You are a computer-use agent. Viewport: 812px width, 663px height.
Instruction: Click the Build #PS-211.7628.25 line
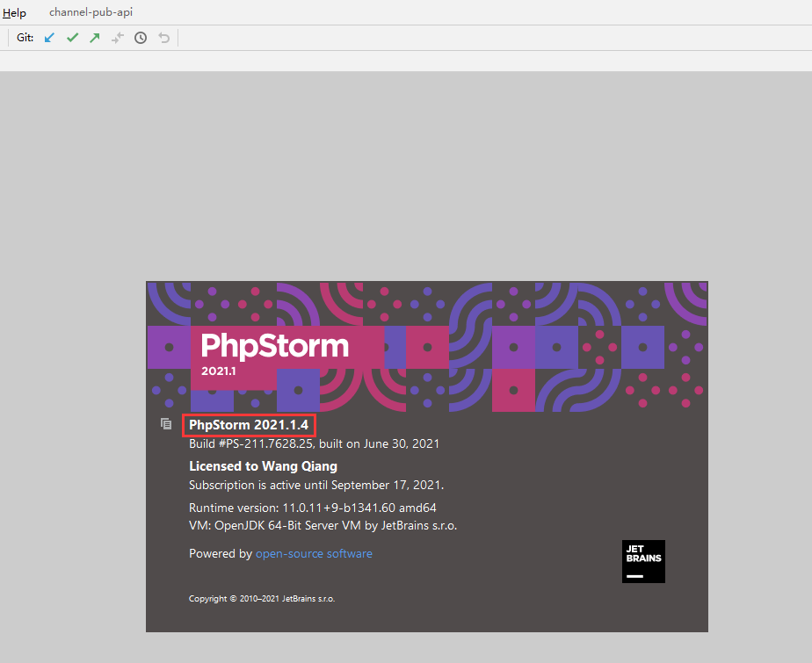click(314, 444)
